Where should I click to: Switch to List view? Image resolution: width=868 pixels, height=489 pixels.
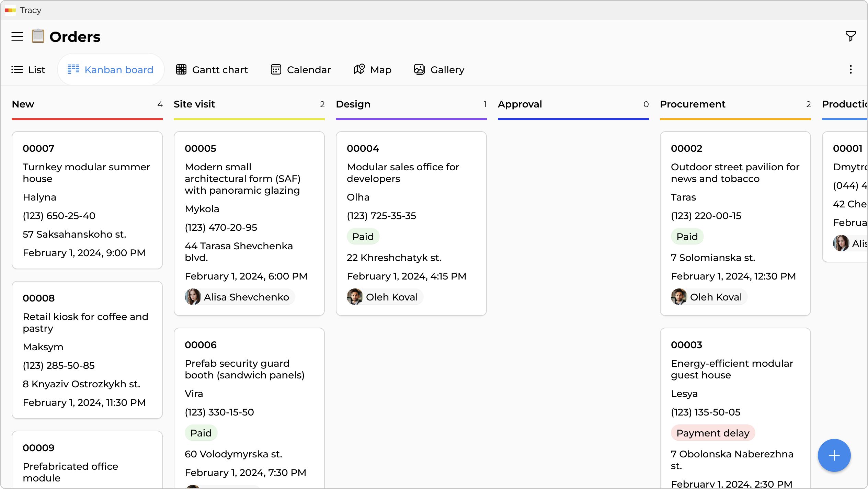point(28,70)
